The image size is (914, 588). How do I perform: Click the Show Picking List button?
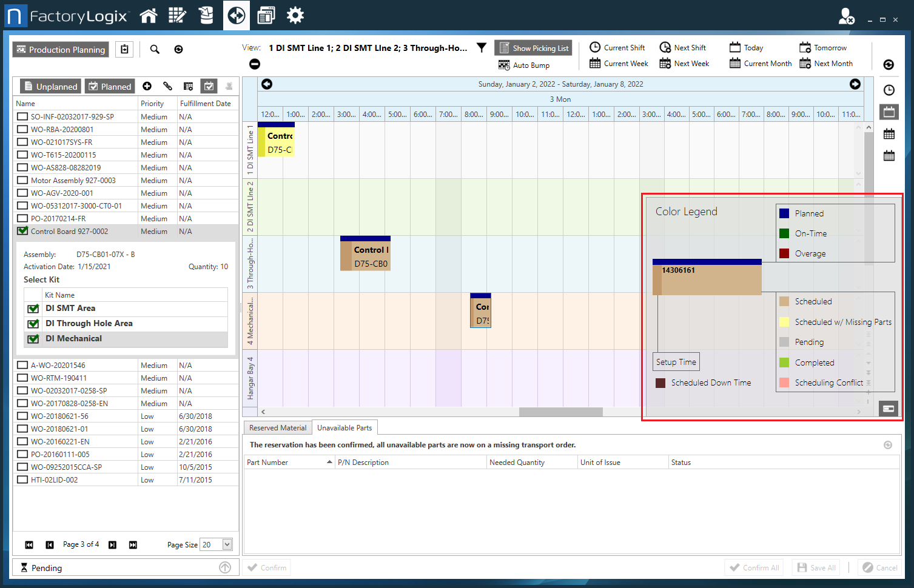[533, 48]
